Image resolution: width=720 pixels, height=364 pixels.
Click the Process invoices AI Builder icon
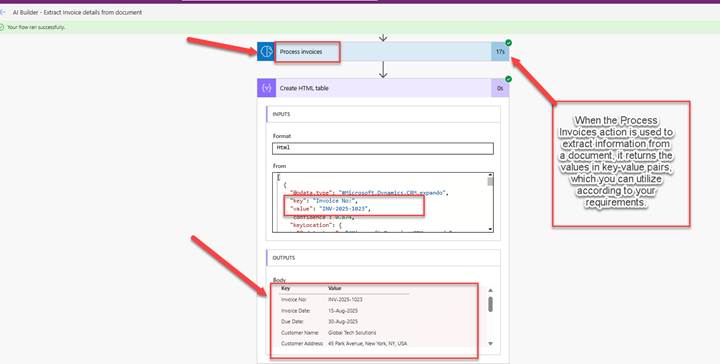pos(266,51)
